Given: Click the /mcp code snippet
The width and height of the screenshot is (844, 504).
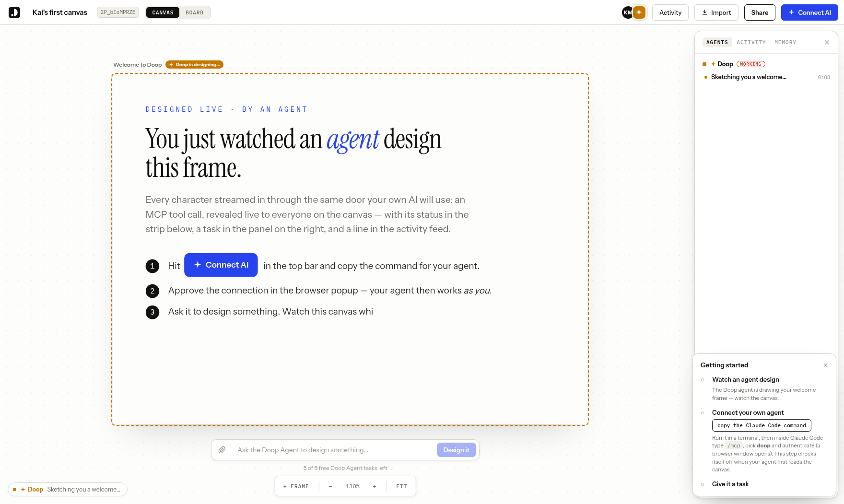Looking at the screenshot, I should 734,445.
